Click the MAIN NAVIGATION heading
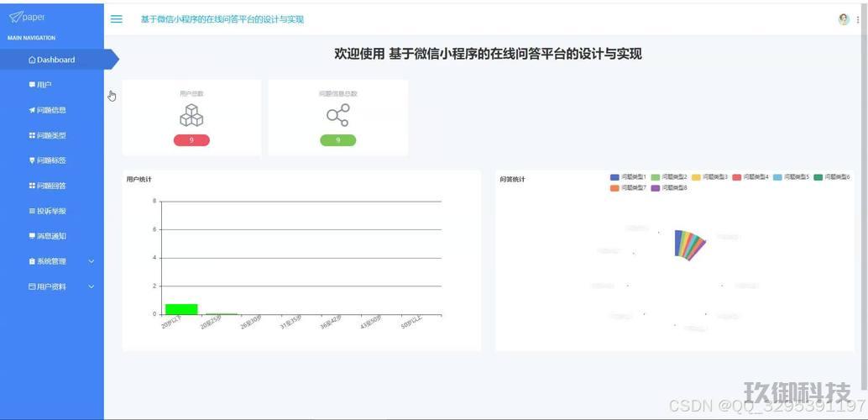Viewport: 868px width, 420px height. click(32, 39)
